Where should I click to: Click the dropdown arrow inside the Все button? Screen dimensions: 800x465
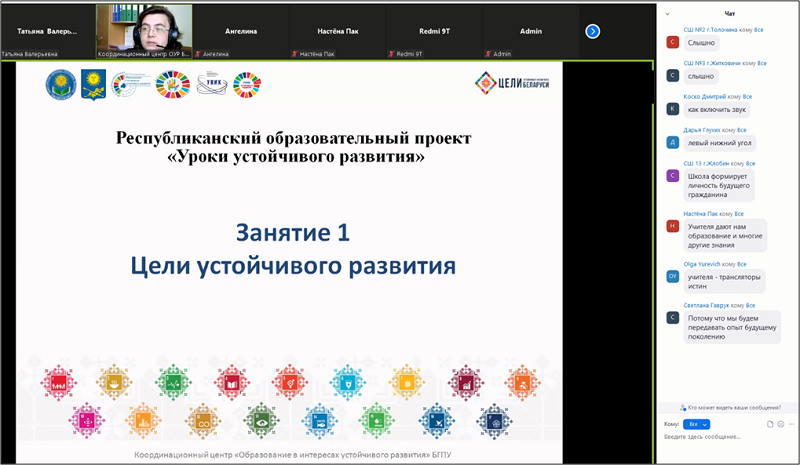click(705, 425)
